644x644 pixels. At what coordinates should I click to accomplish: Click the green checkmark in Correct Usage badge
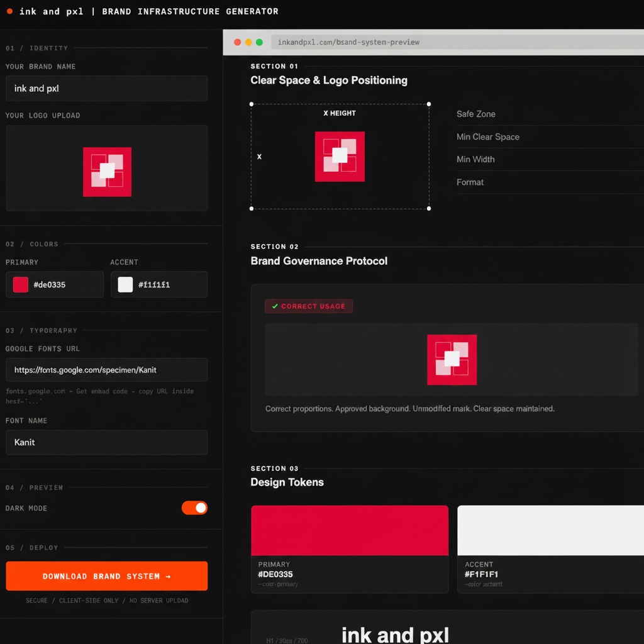pyautogui.click(x=275, y=306)
